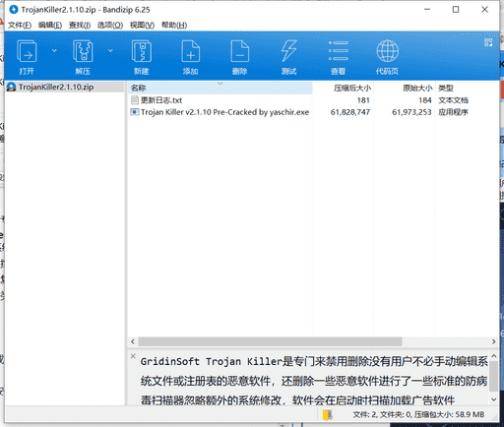Click the Add (添加) file icon

191,51
